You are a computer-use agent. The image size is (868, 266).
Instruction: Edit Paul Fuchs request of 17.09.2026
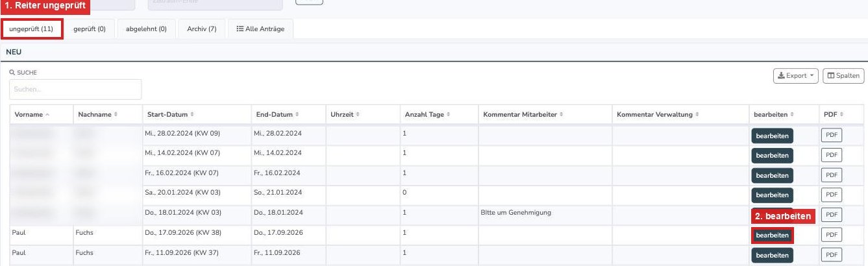772,235
